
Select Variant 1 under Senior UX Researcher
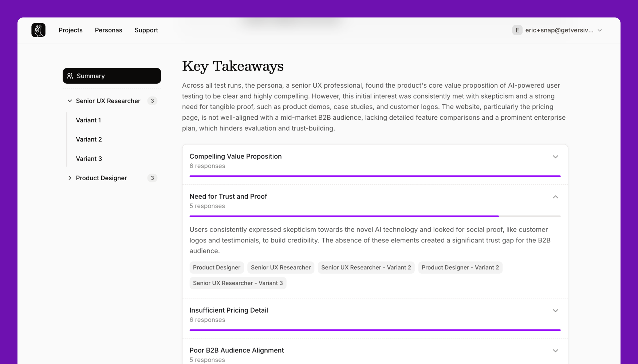[88, 120]
